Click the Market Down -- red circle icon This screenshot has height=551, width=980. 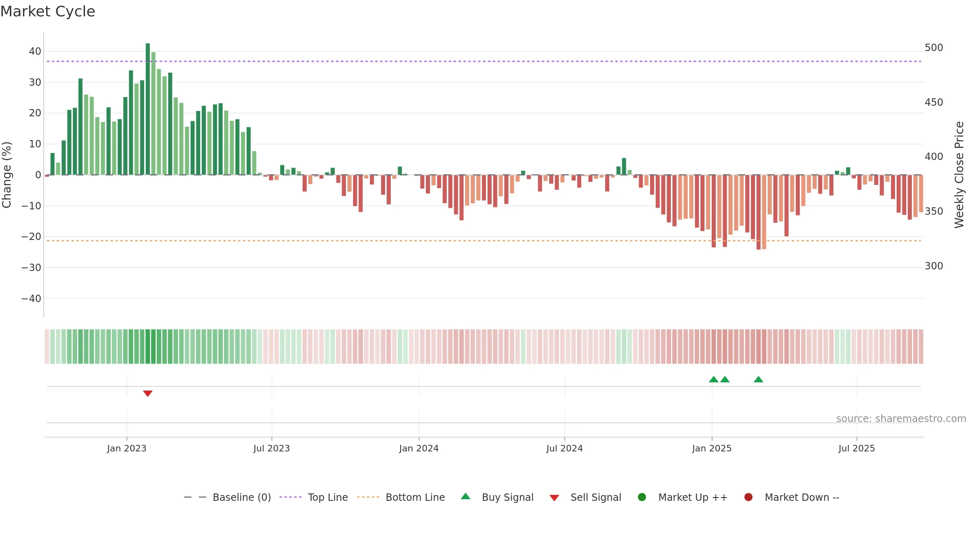(748, 497)
